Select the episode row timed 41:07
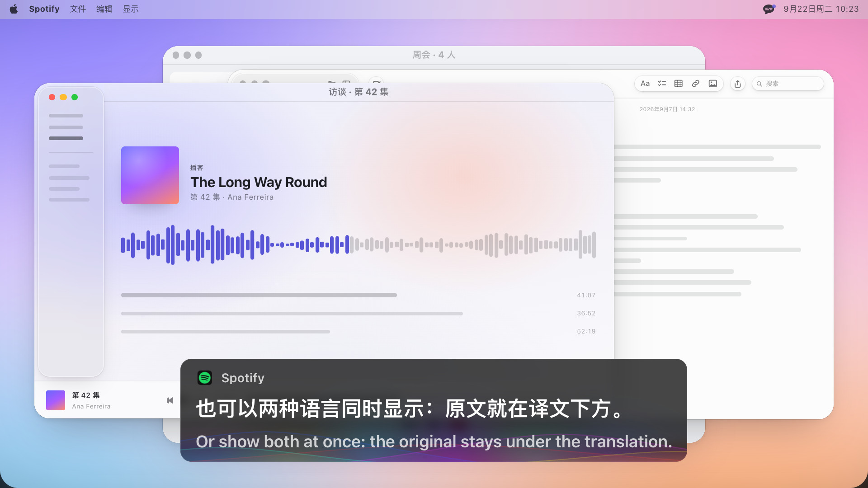Screen dimensions: 868x488 359,295
